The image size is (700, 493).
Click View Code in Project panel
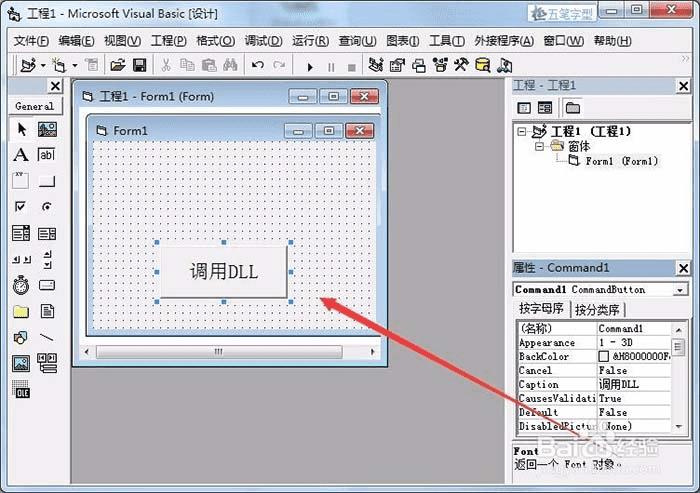(524, 108)
